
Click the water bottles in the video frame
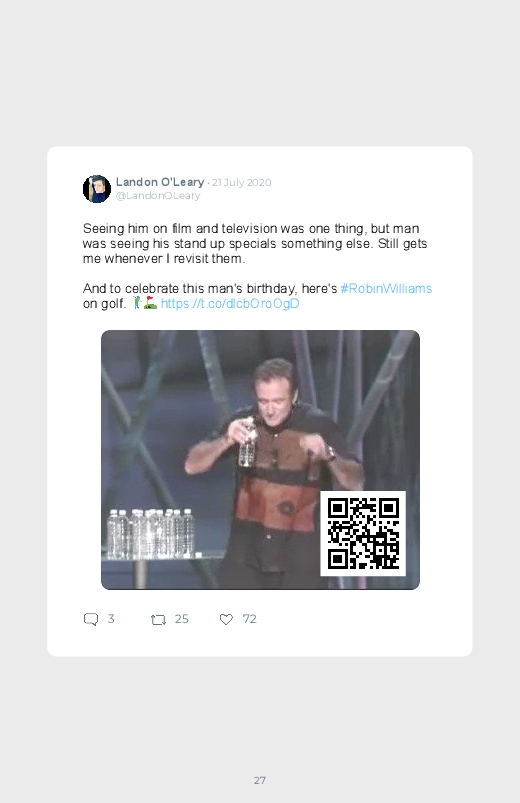click(151, 533)
